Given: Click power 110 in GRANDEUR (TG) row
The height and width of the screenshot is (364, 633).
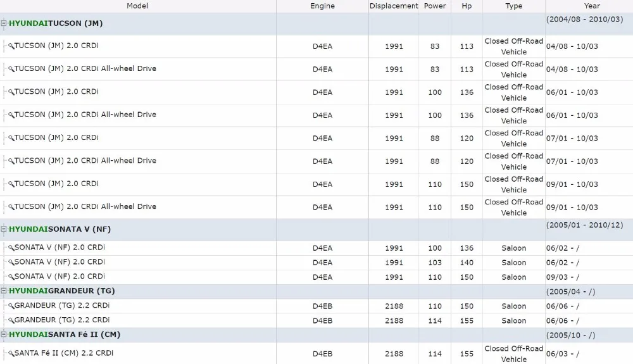Looking at the screenshot, I should [435, 306].
